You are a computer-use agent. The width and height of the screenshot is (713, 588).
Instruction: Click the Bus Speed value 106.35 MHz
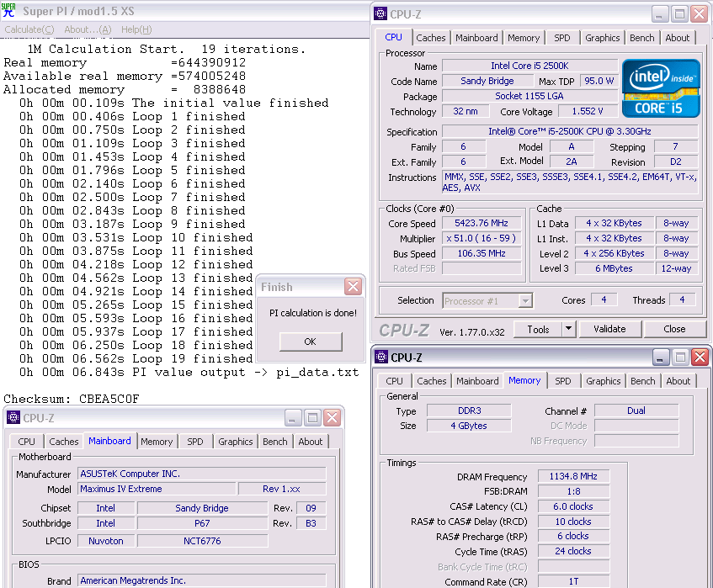pos(482,253)
